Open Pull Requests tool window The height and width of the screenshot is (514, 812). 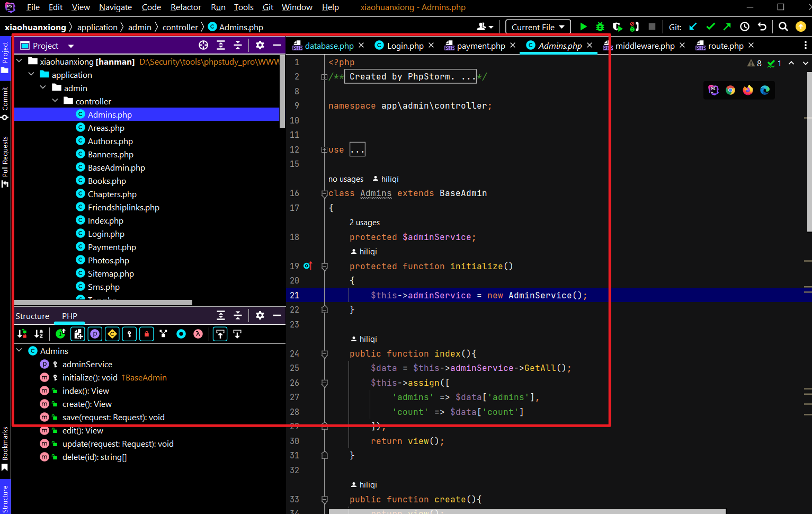point(5,162)
